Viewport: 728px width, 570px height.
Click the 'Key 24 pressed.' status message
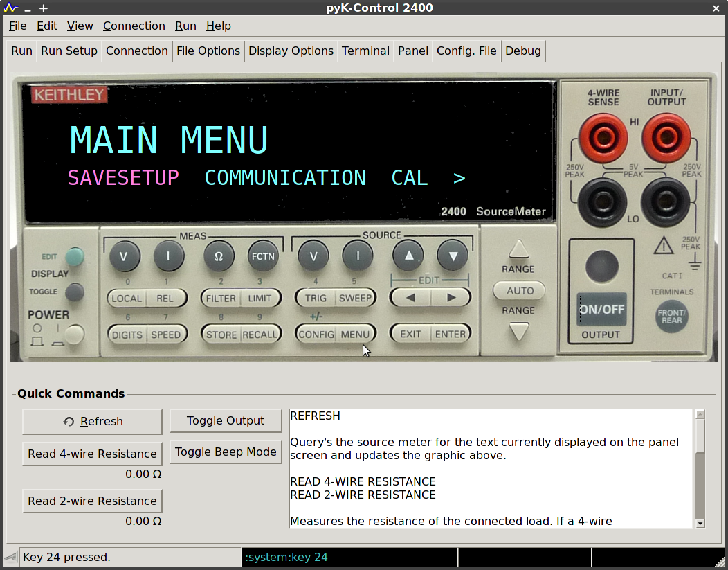point(66,557)
